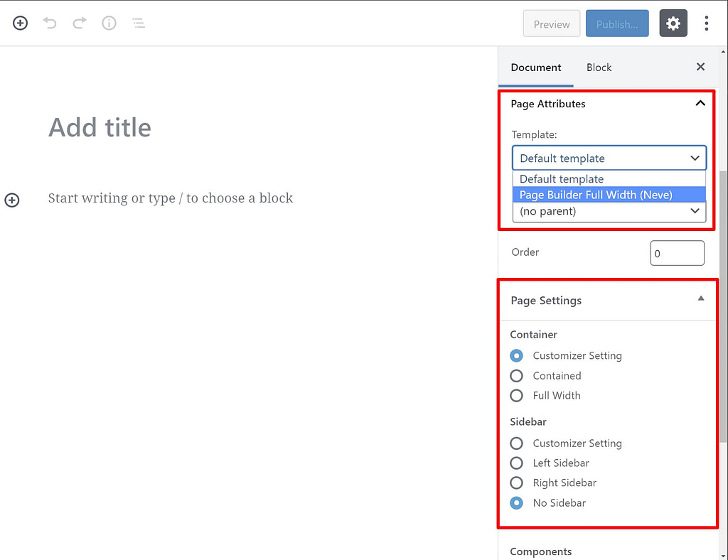Open the Template dropdown
The image size is (728, 560).
tap(609, 157)
